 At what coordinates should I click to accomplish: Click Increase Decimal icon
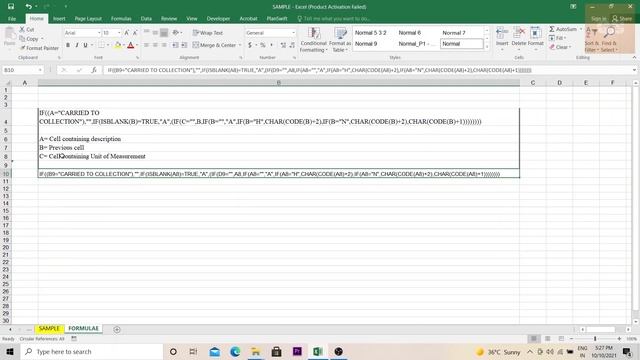tap(283, 45)
